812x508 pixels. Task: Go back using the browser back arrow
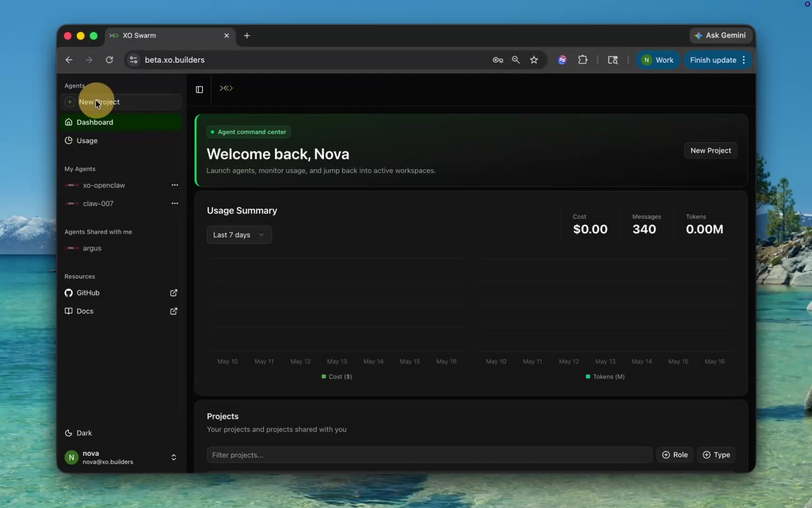pos(69,60)
